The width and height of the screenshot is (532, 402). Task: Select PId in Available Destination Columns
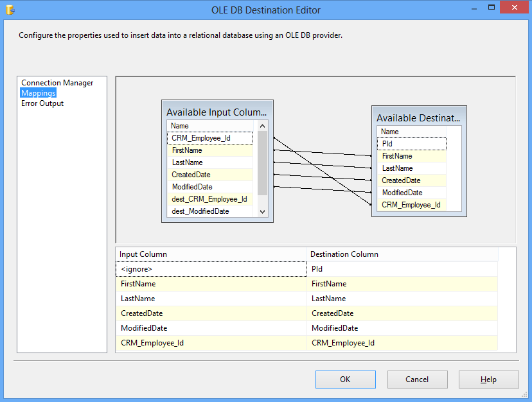(x=412, y=144)
